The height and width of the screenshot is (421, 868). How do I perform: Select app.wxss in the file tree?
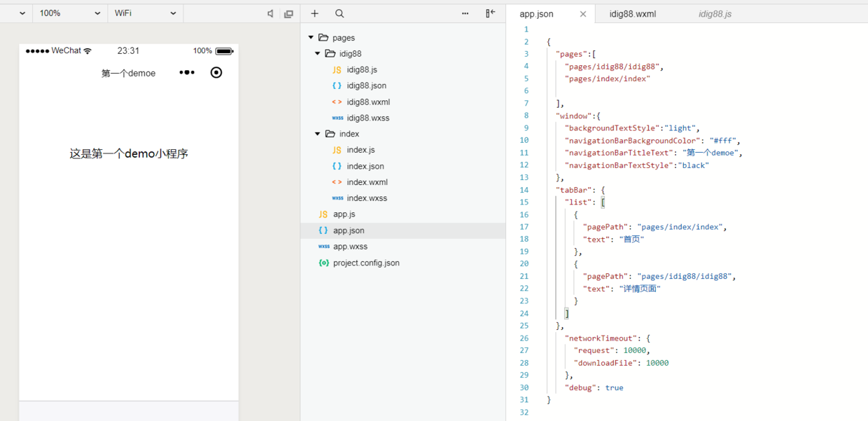(350, 247)
